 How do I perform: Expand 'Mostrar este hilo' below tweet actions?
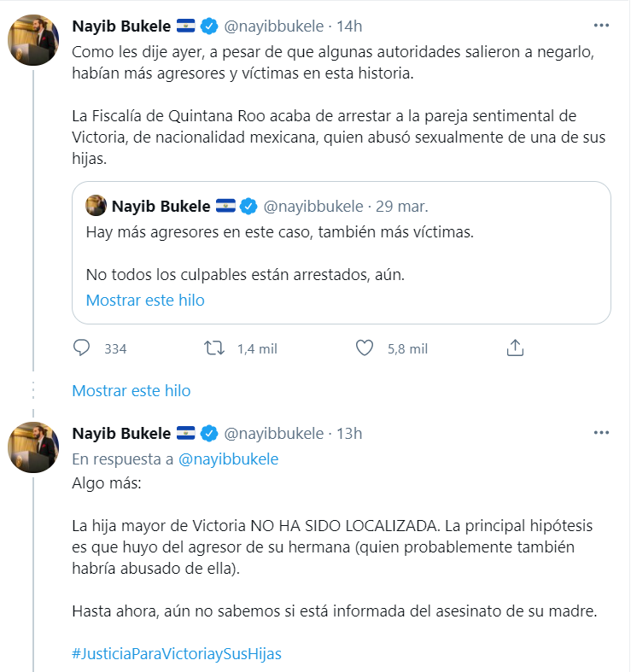pos(131,390)
